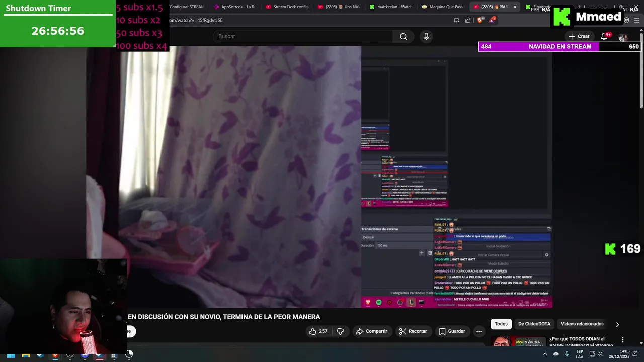Open File Explorer from the taskbar
Viewport: 644px width, 362px height.
26,355
